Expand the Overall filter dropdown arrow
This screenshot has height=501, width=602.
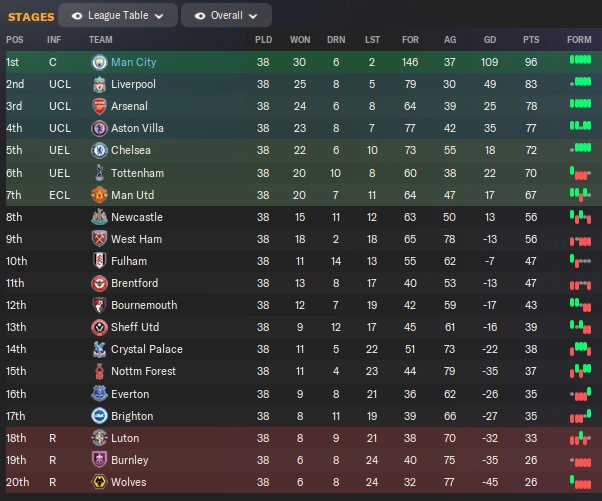(259, 16)
